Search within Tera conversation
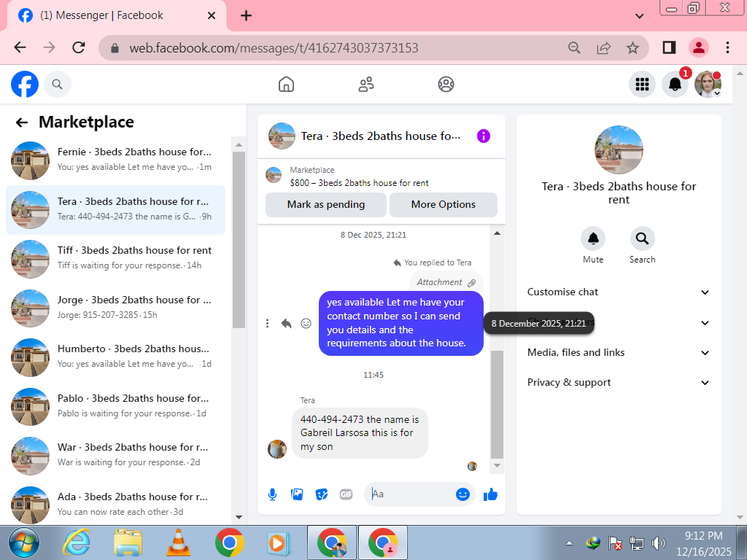 (x=642, y=238)
